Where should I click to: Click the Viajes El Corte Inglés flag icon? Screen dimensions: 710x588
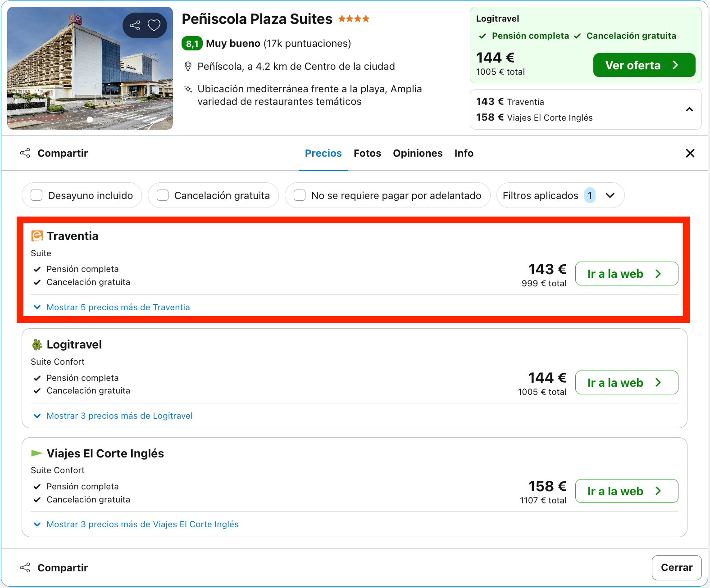37,453
